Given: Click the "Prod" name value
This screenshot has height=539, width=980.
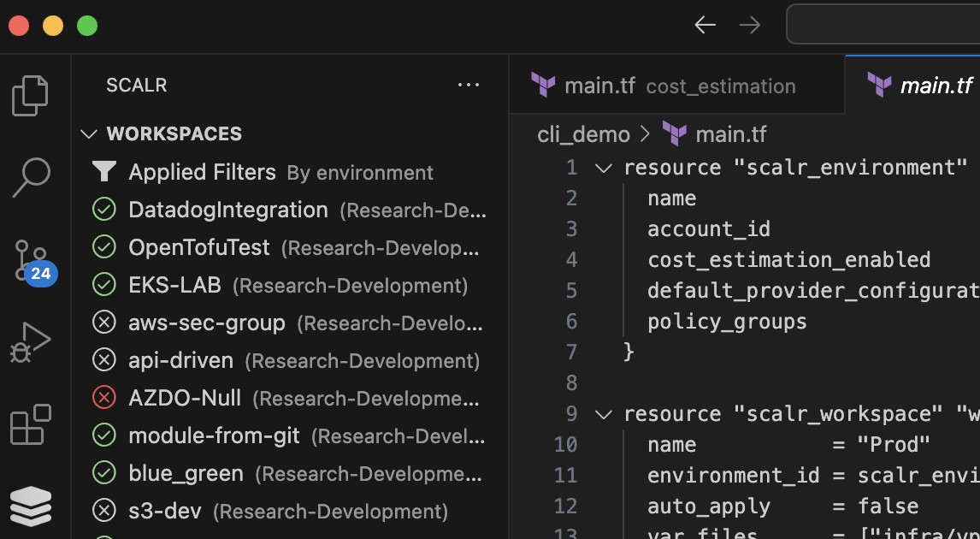Looking at the screenshot, I should (893, 445).
